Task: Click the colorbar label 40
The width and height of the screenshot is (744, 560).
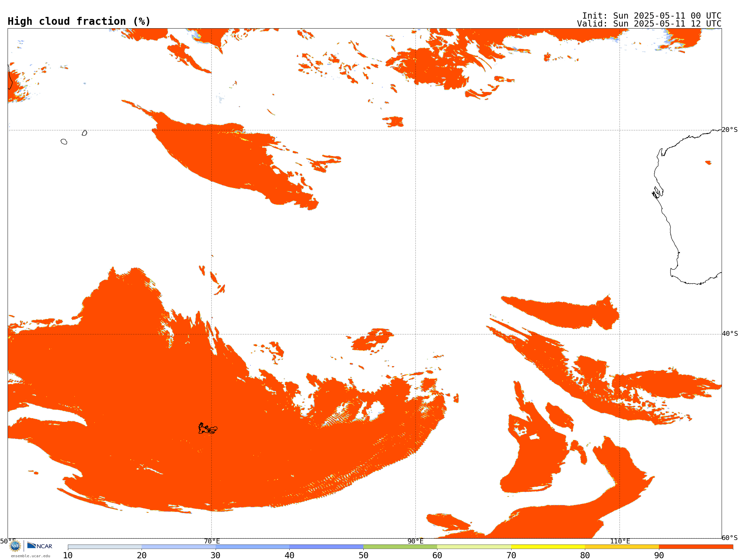Action: (289, 556)
